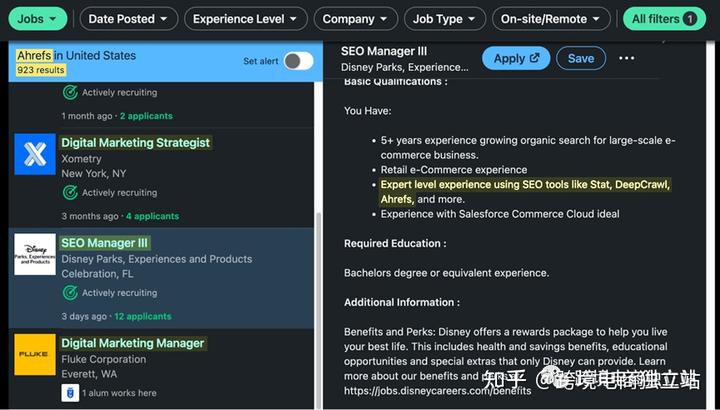Screen dimensions: 720x410
Task: Toggle the Set alert switch
Action: coord(298,61)
